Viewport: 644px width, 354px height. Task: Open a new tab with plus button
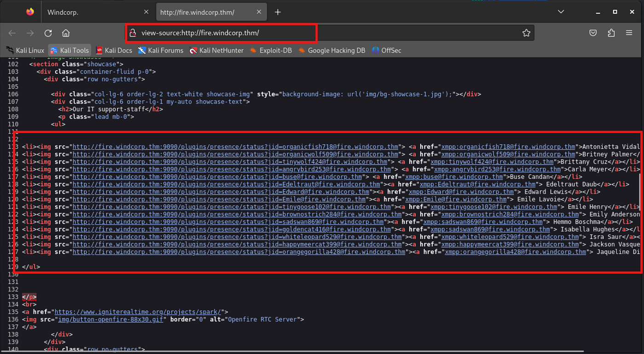click(x=277, y=12)
